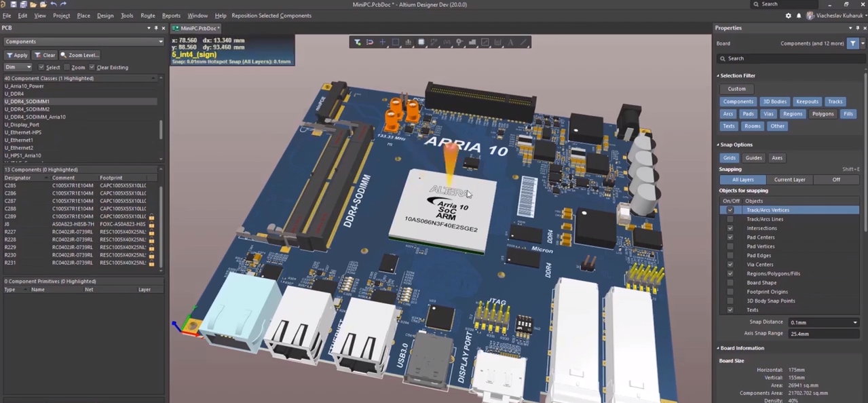
Task: Toggle the 3D Bodies selection filter button
Action: click(774, 102)
